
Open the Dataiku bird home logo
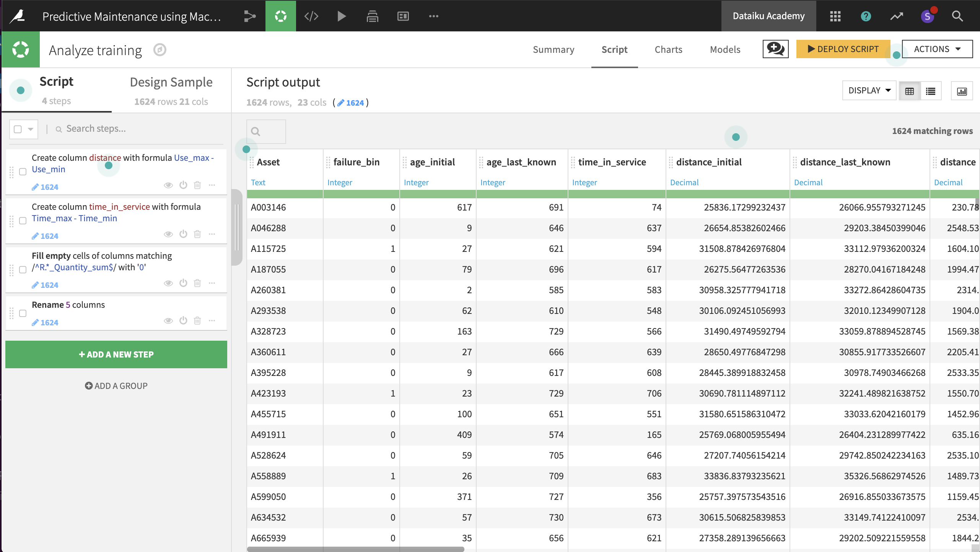(18, 16)
